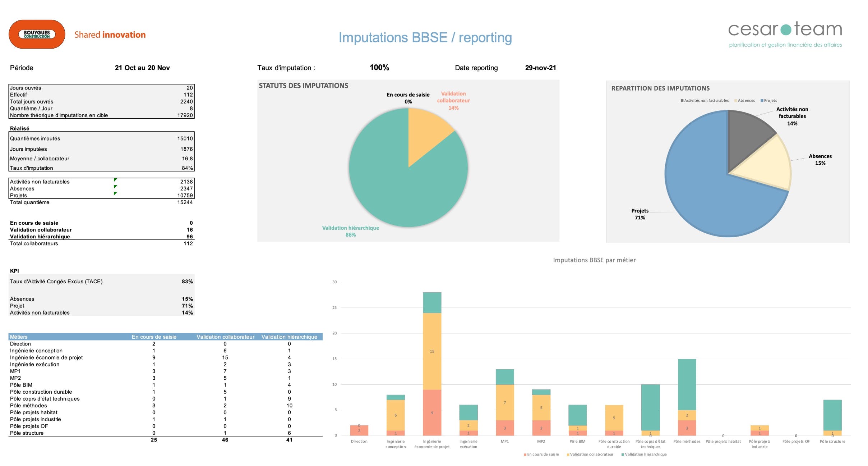Click En cours de saisie bar-chart legend
Screen dimensions: 868x466
pyautogui.click(x=541, y=454)
